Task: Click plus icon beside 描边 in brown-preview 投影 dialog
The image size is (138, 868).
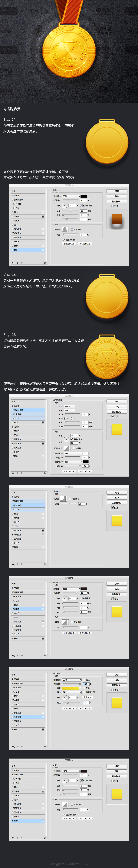Action: (43, 212)
